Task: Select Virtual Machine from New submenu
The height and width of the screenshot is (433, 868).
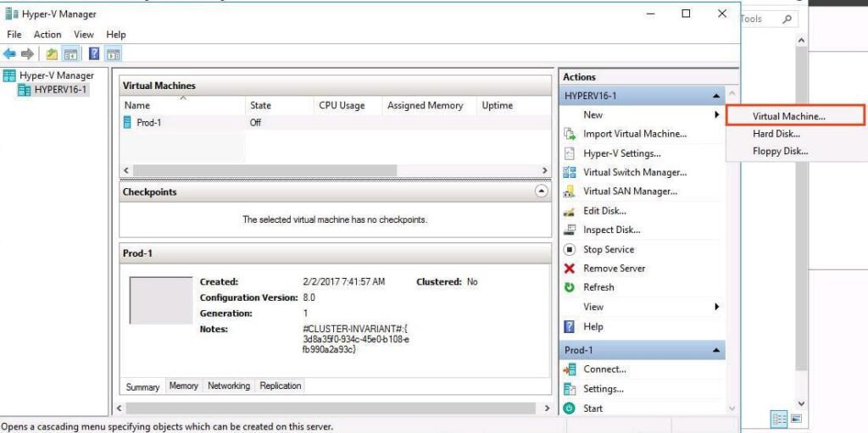Action: (788, 115)
